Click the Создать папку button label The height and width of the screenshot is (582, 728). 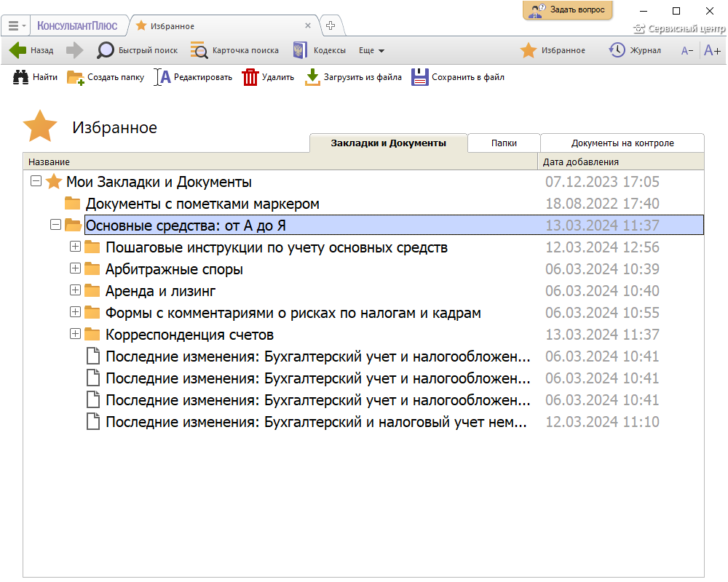116,77
